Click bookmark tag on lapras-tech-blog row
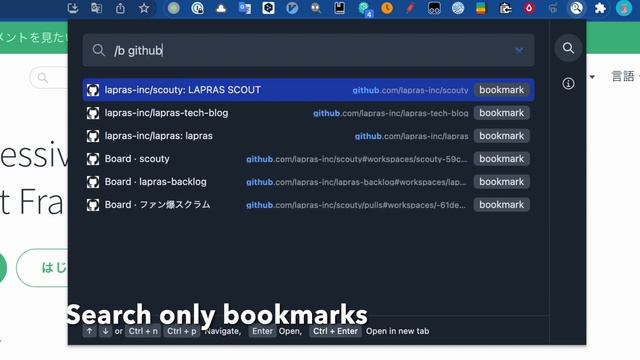 [502, 113]
